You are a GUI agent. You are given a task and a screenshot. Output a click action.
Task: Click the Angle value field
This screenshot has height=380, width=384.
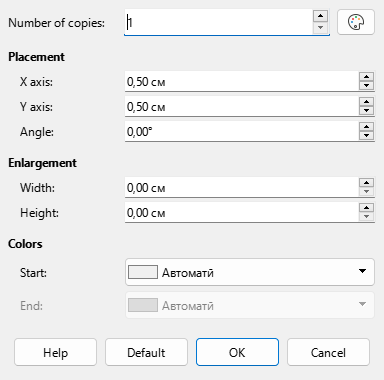point(242,131)
